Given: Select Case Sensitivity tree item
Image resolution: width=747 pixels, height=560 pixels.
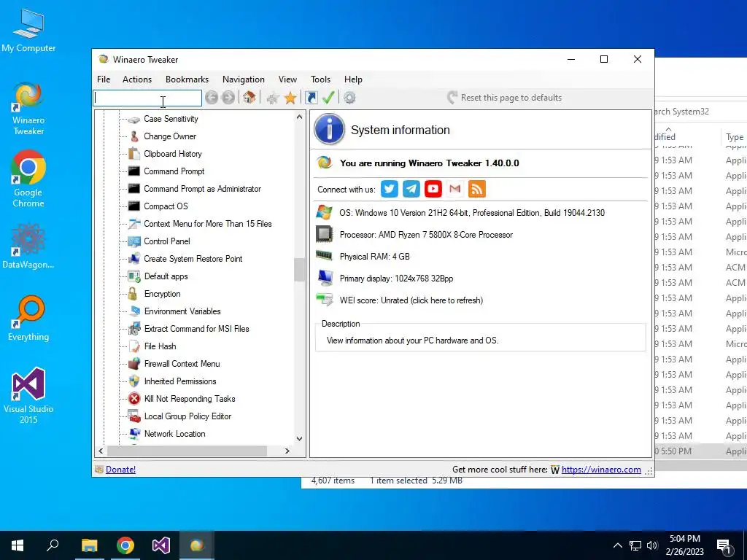Looking at the screenshot, I should pyautogui.click(x=171, y=119).
